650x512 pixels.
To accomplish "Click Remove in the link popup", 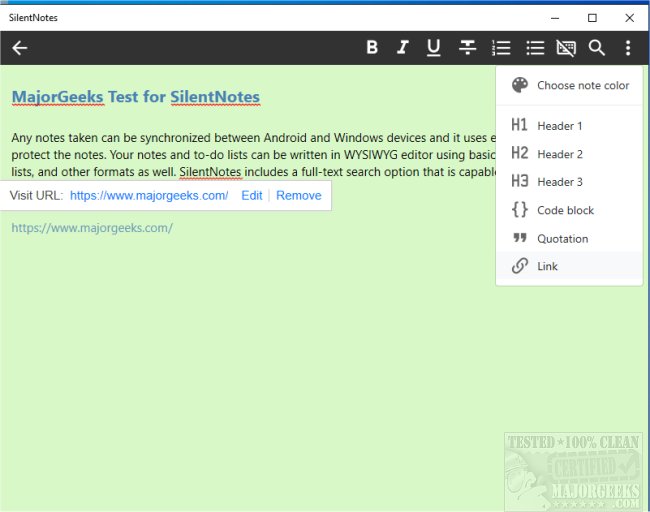I will (298, 195).
